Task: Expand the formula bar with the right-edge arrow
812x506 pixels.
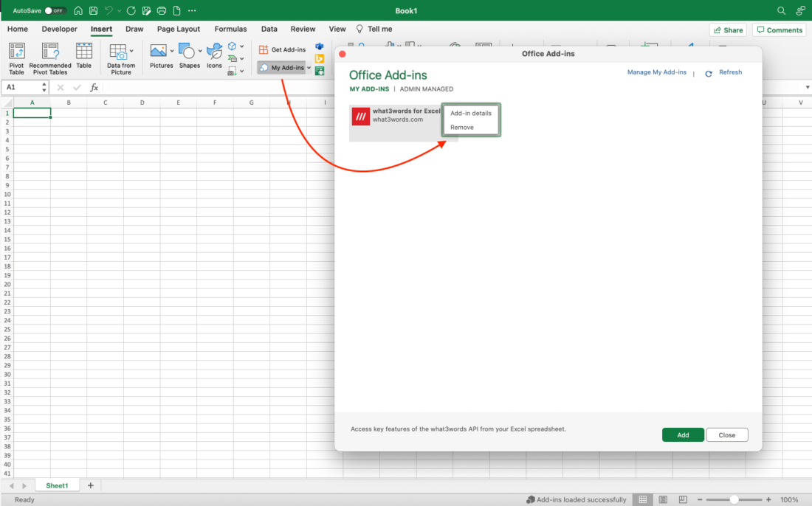Action: click(x=808, y=88)
